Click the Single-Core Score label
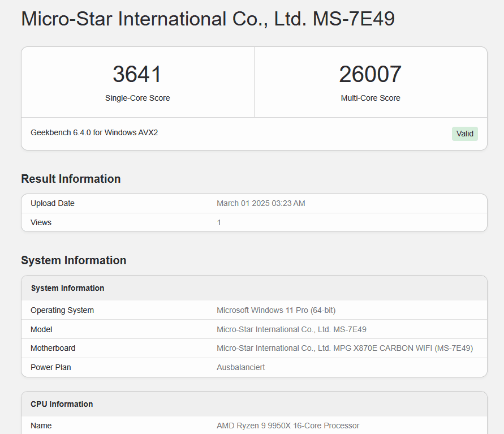Image resolution: width=504 pixels, height=434 pixels. pyautogui.click(x=137, y=98)
